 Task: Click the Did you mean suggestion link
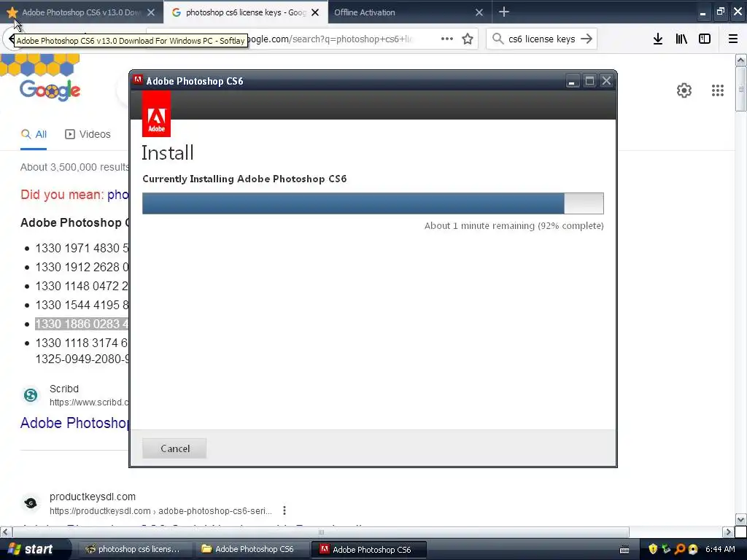coord(117,194)
